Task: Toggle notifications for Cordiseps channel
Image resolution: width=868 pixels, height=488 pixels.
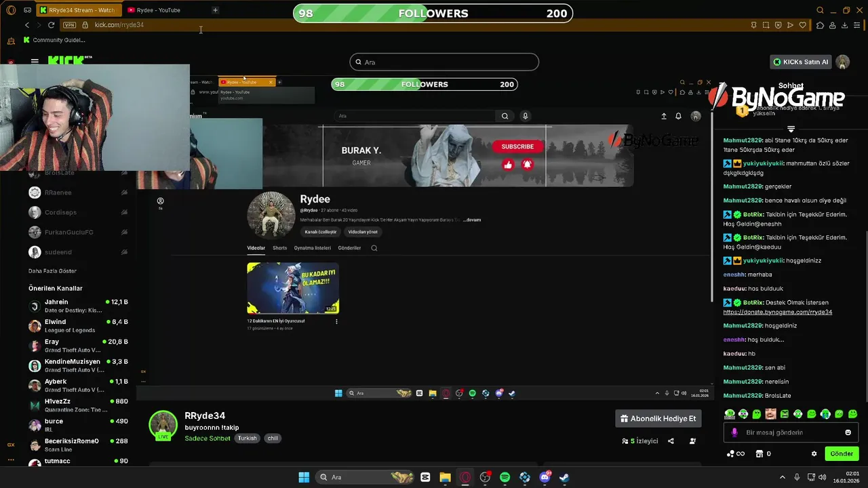Action: [124, 212]
